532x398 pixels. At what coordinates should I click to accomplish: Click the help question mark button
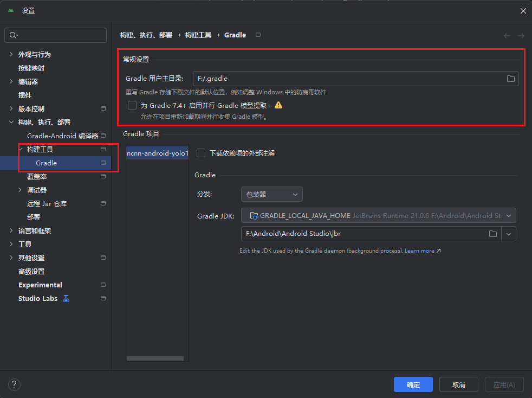click(14, 385)
